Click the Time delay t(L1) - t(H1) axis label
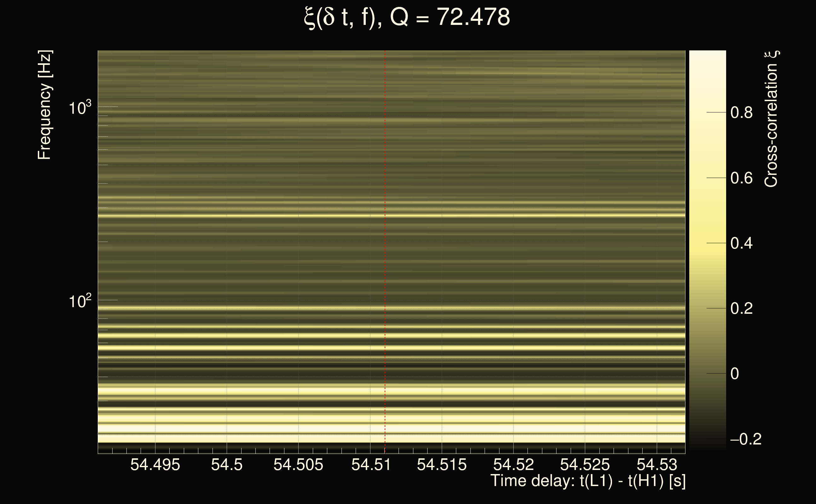The width and height of the screenshot is (816, 504). [588, 481]
